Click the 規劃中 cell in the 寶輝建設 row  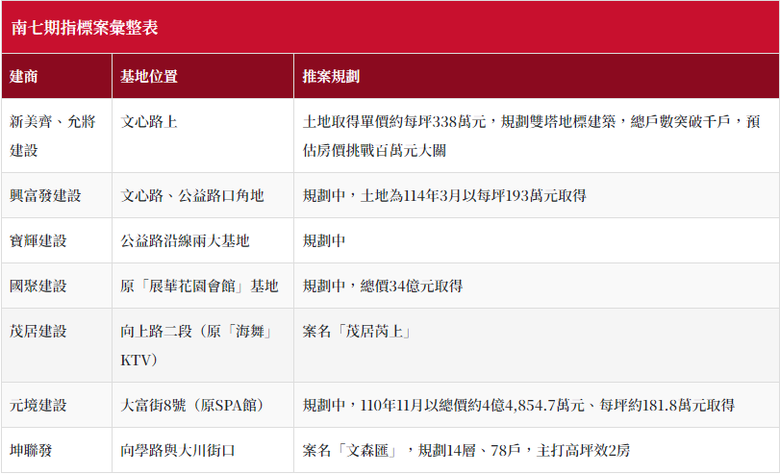[x=536, y=241]
